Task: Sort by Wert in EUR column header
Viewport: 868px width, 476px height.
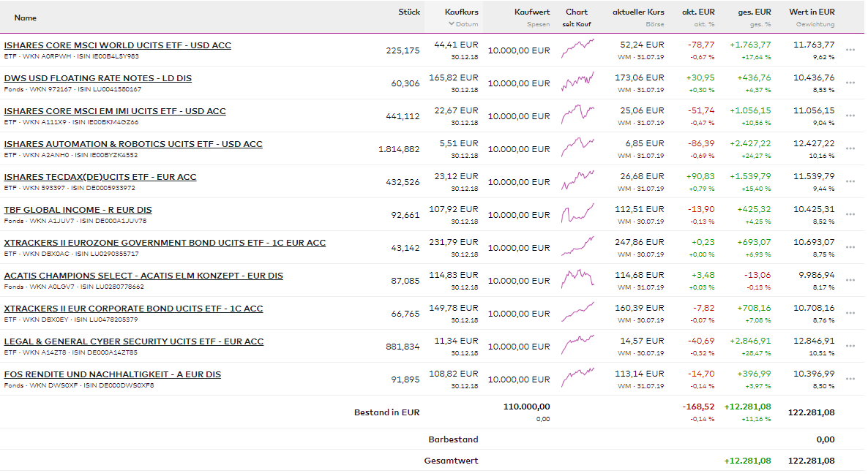Action: click(x=812, y=12)
